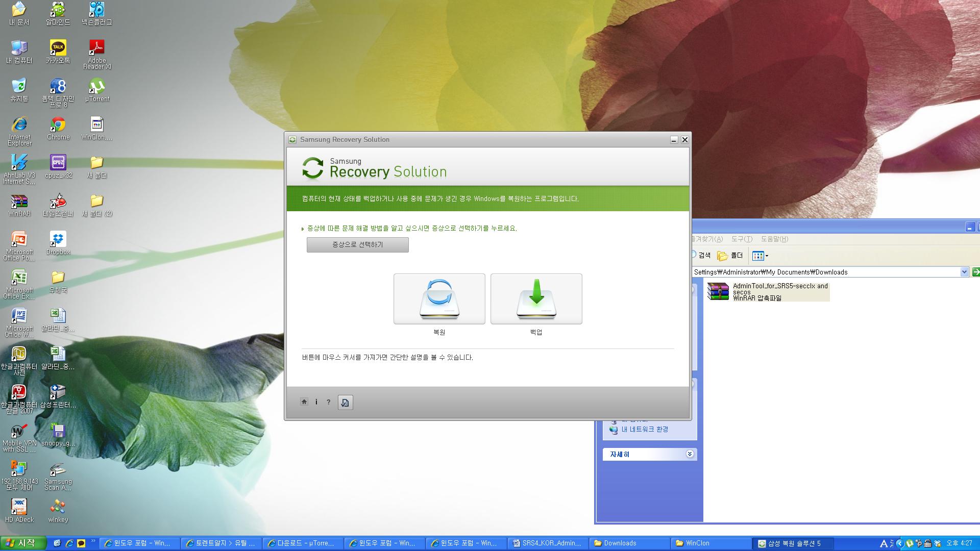The height and width of the screenshot is (551, 980).
Task: Switch to 삼성 복원 솔루션 5 taskbar item
Action: click(793, 543)
